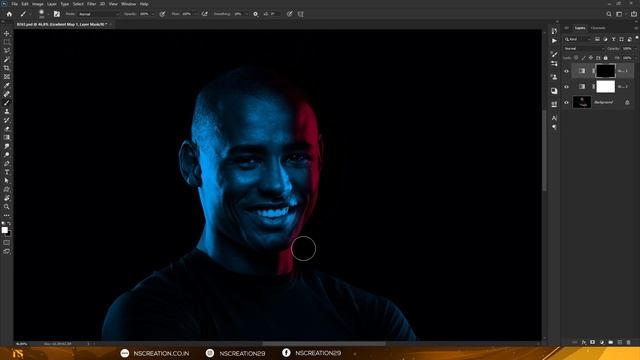Select the Rectangular Marquee tool
Viewport: 640px width, 360px height.
(7, 42)
